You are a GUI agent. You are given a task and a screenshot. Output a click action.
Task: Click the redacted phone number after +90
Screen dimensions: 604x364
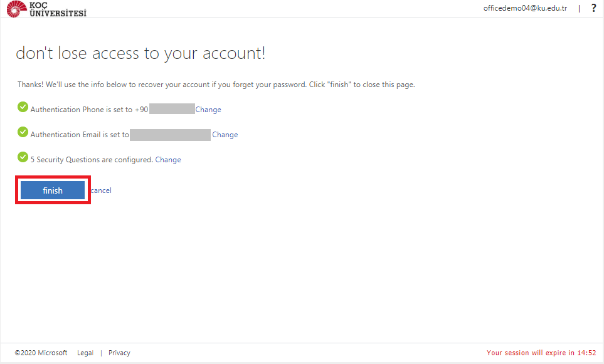click(172, 110)
